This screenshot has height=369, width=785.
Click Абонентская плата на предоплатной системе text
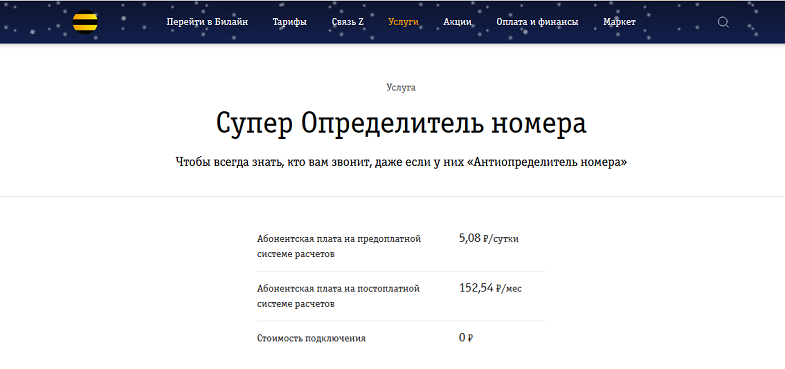pyautogui.click(x=339, y=246)
